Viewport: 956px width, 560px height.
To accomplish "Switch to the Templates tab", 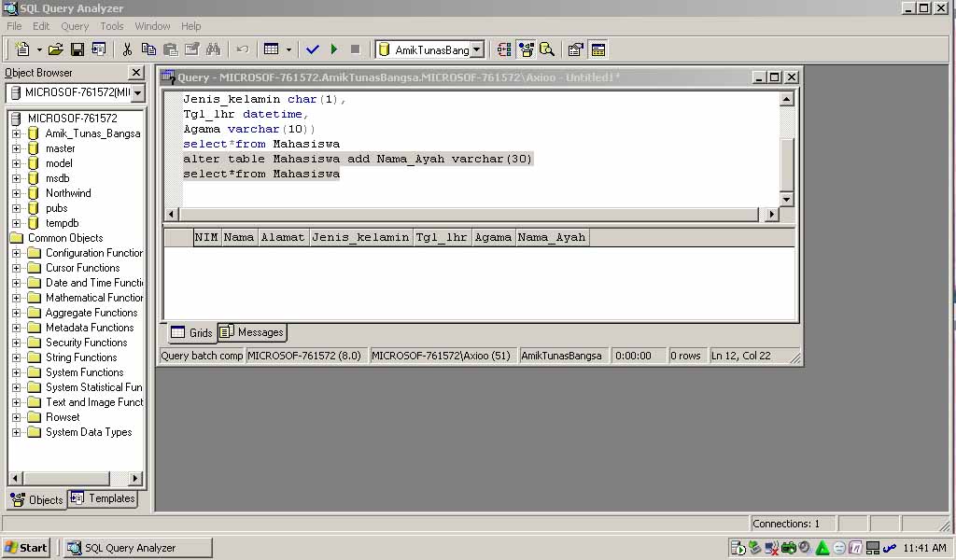I will tap(103, 498).
